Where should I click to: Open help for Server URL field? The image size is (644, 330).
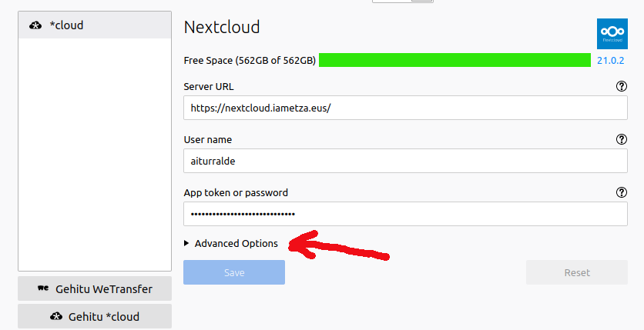click(622, 87)
